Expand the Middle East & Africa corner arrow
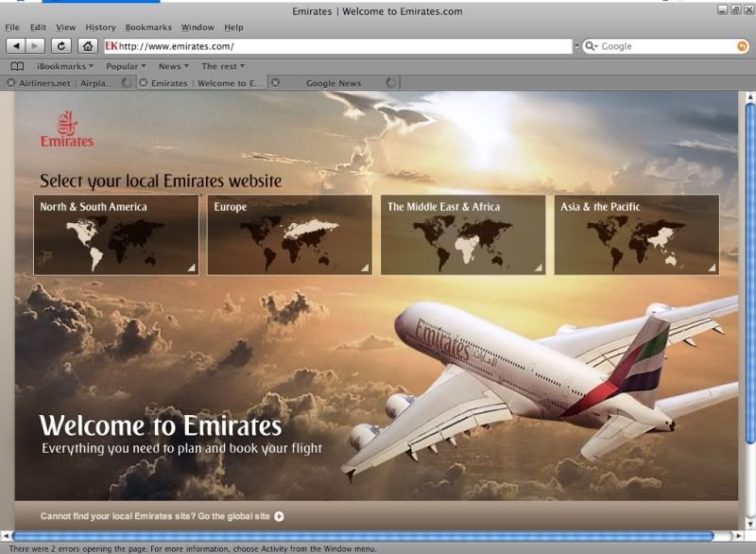This screenshot has width=756, height=554. pyautogui.click(x=539, y=268)
